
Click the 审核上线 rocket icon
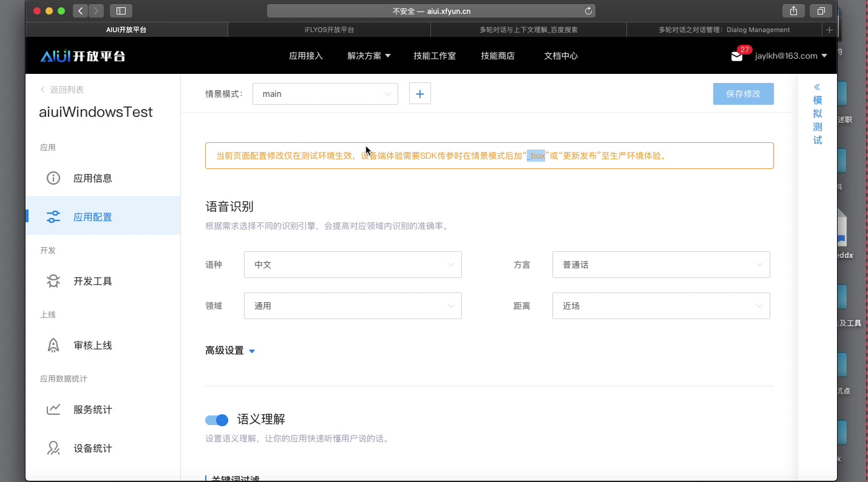(53, 345)
